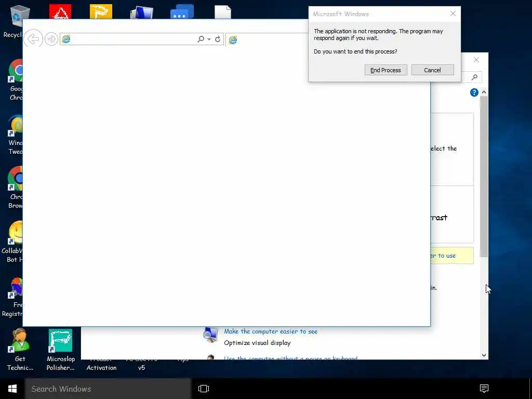Viewport: 532px width, 399px height.
Task: Select the Chrome Browser desktop shortcut
Action: (15, 187)
